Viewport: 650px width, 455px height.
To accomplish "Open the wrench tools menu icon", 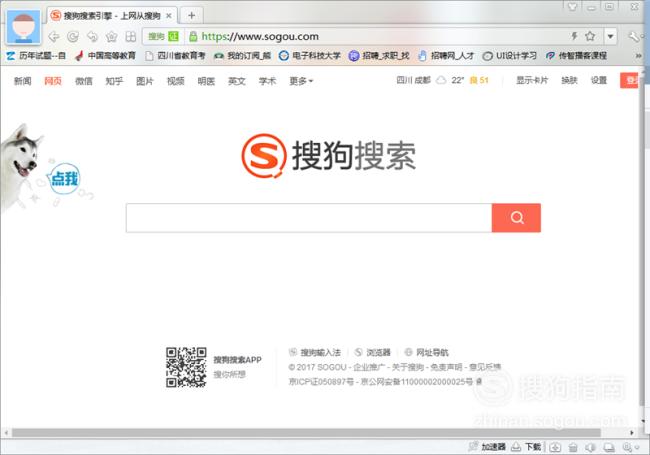I will coord(634,36).
